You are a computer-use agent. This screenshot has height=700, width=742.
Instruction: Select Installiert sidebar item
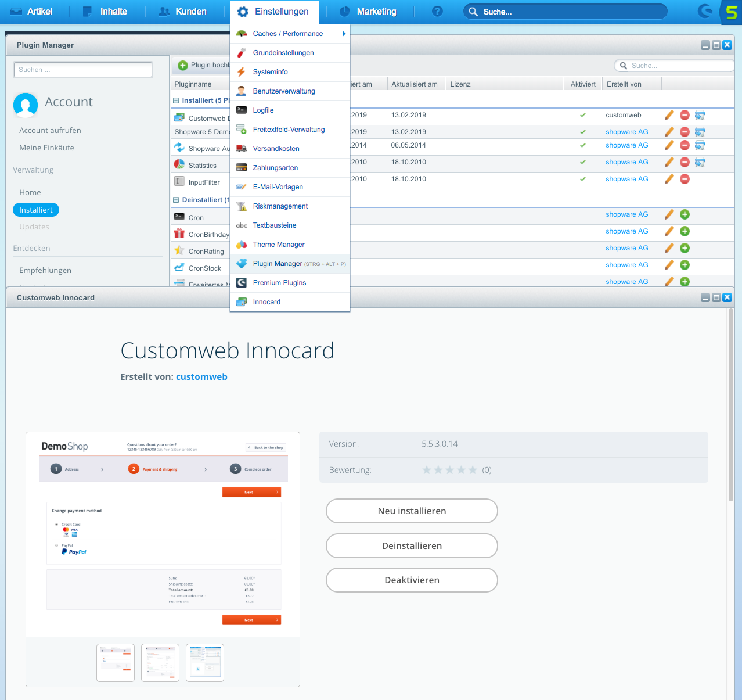36,210
